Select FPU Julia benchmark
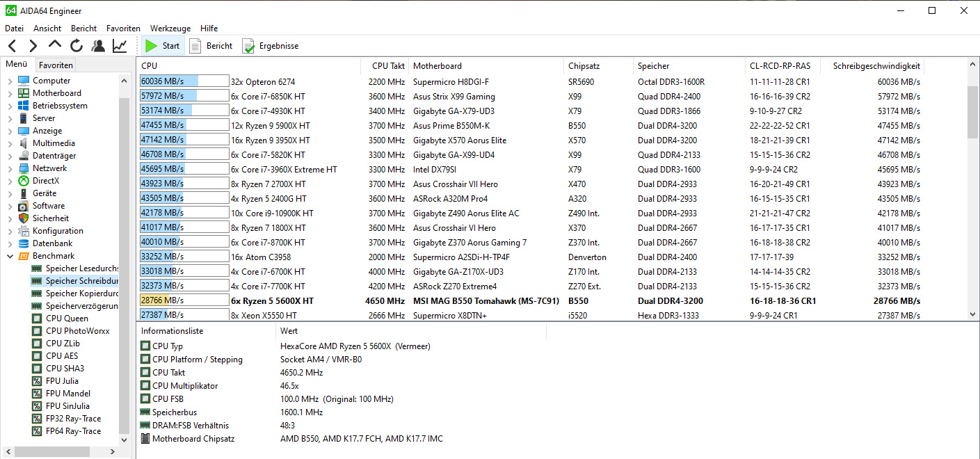This screenshot has height=459, width=980. coord(62,381)
